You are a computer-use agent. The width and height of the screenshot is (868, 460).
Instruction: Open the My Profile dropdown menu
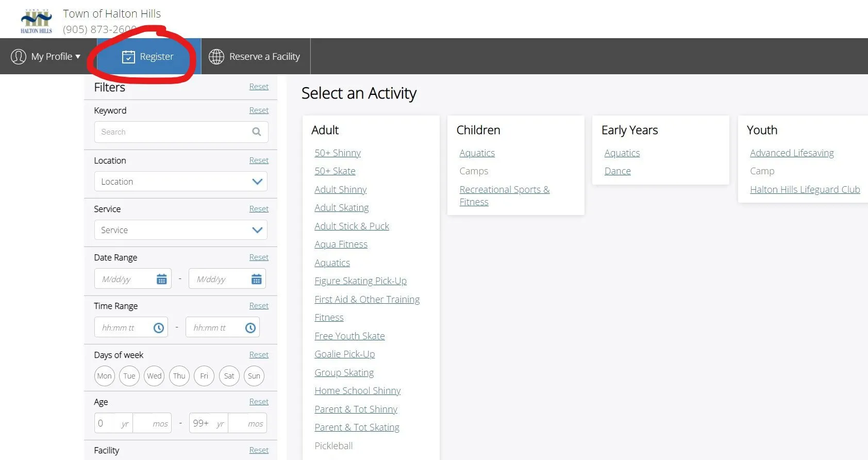point(46,56)
